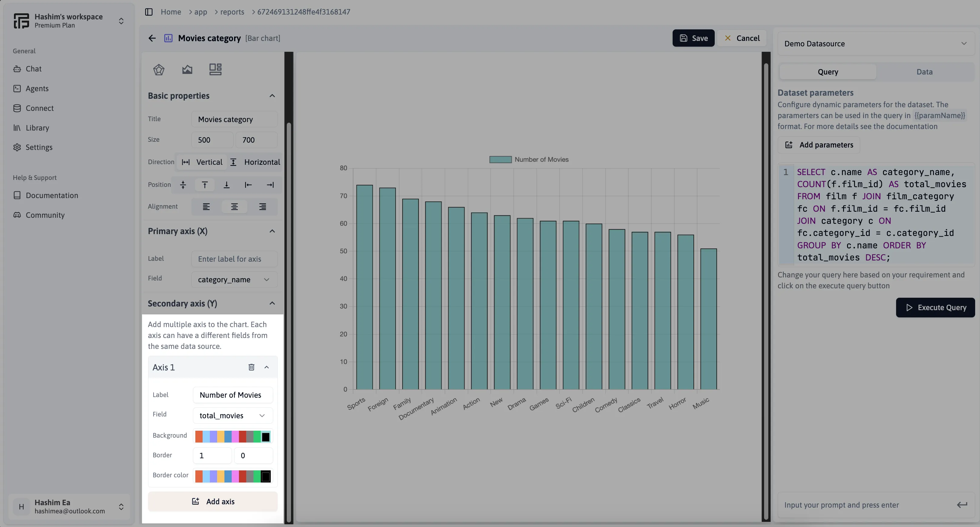Click the table/grid view icon
Viewport: 980px width, 527px height.
coord(215,69)
